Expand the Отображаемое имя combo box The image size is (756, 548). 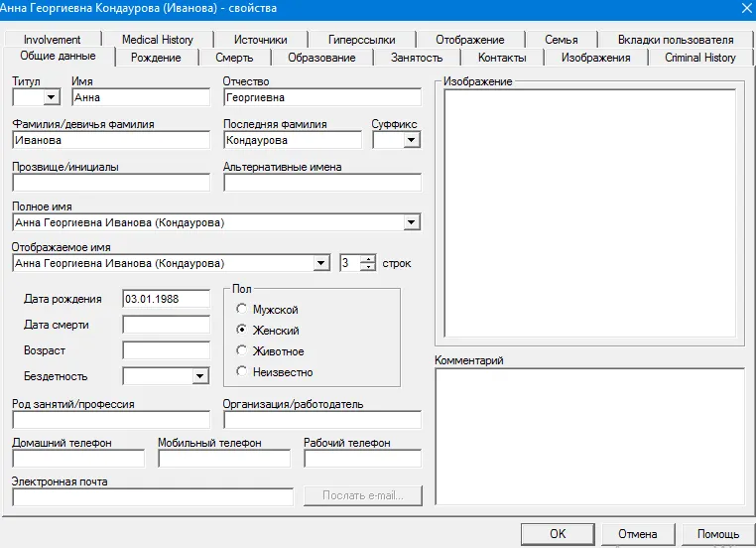coord(320,263)
